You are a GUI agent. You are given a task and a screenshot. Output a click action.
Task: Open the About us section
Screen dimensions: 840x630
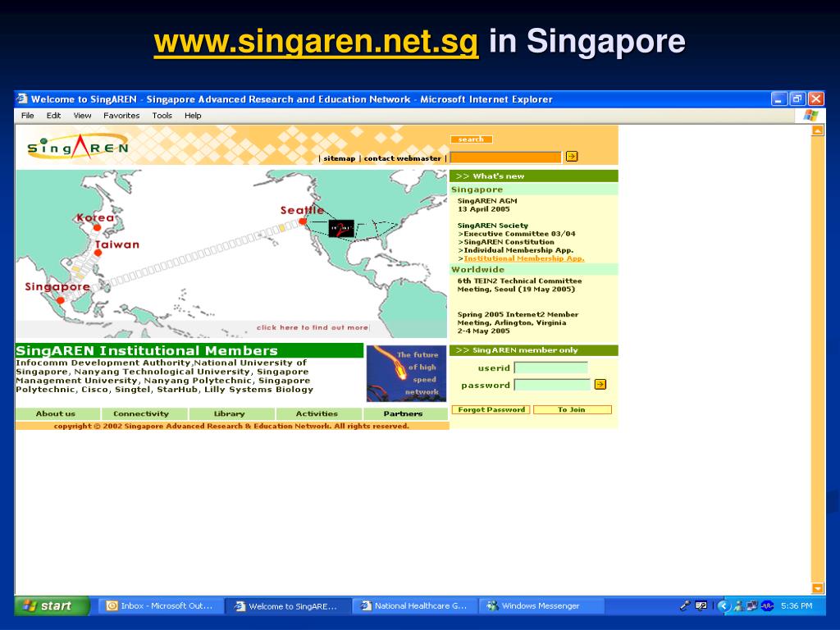click(57, 414)
